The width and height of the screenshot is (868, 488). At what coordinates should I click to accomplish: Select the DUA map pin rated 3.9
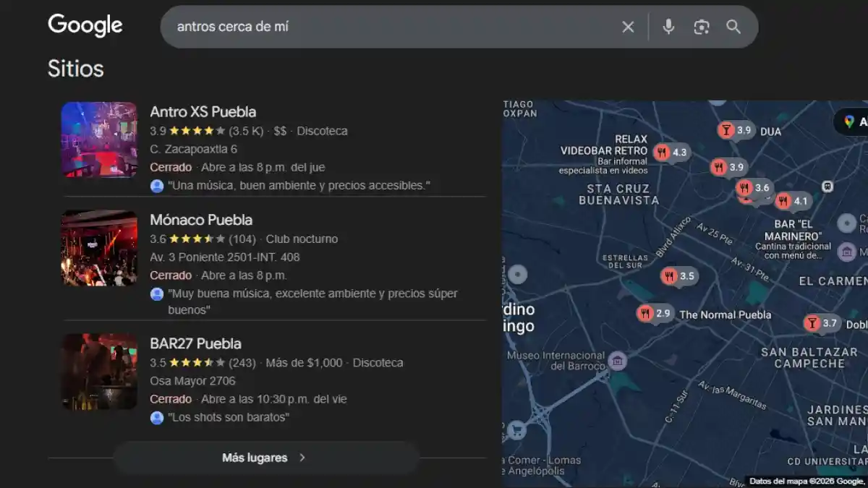pos(736,130)
